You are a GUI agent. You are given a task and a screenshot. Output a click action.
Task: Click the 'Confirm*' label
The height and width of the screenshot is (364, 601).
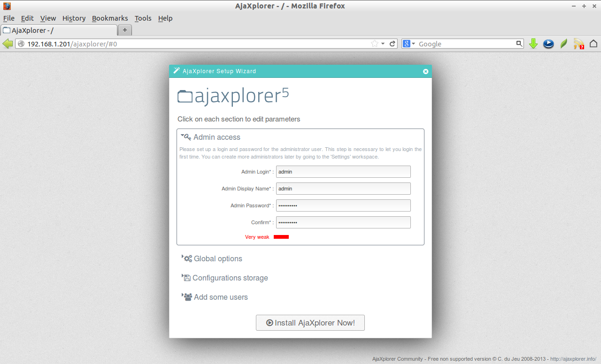(x=262, y=222)
